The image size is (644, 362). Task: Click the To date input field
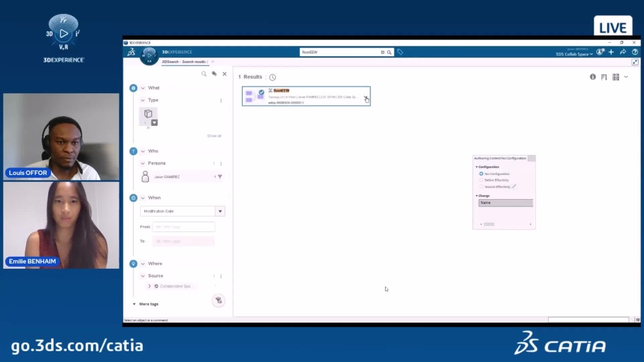pos(184,241)
